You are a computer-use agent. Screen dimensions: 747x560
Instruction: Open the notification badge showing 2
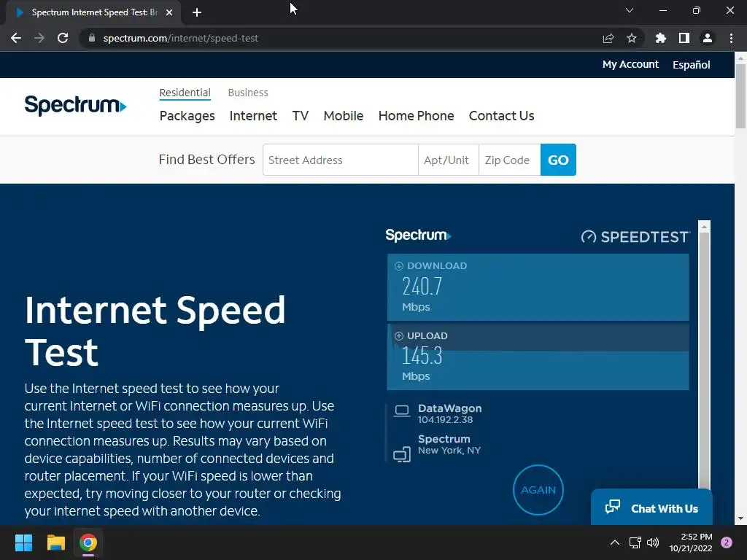727,542
